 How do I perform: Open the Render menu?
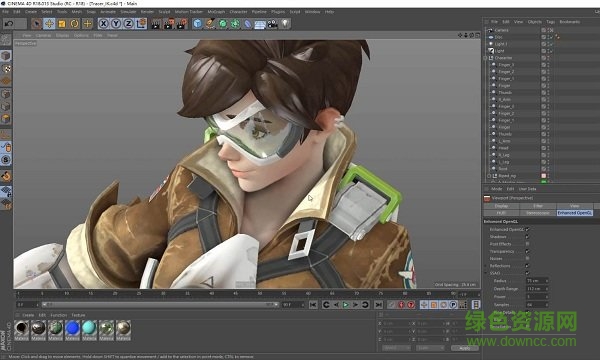pos(147,12)
